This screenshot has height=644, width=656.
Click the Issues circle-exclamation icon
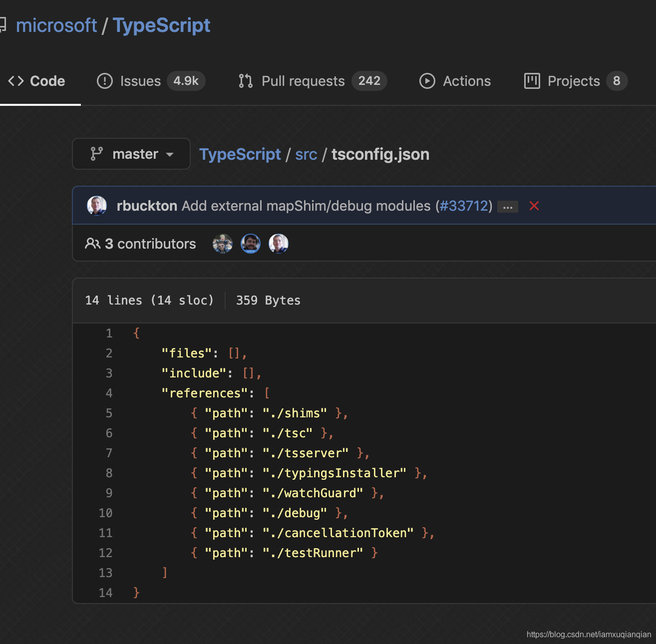105,81
